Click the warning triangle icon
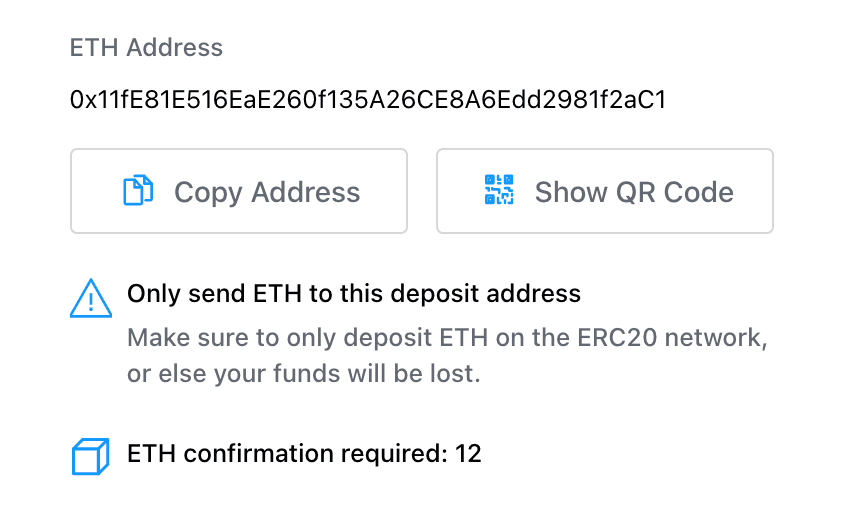Viewport: 846px width, 516px height. [x=90, y=298]
